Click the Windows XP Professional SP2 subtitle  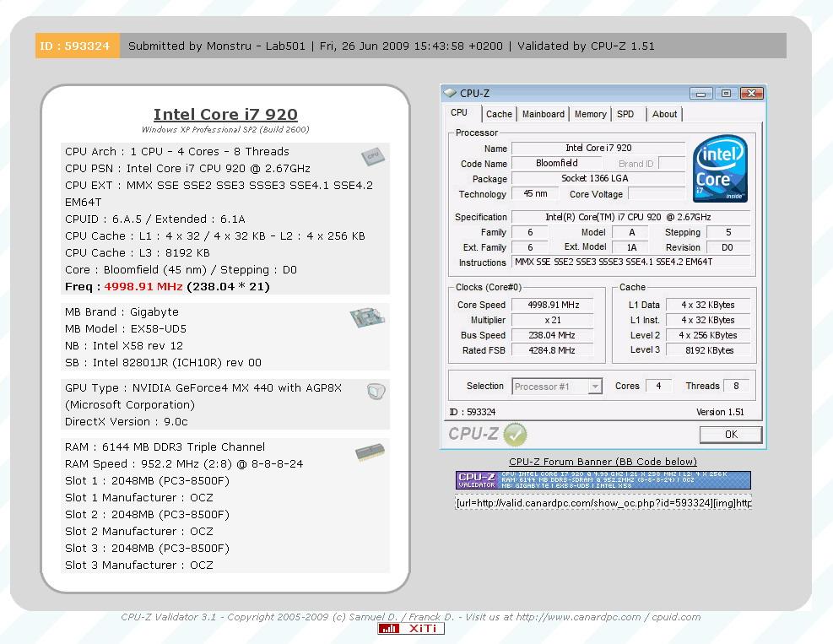pyautogui.click(x=225, y=130)
